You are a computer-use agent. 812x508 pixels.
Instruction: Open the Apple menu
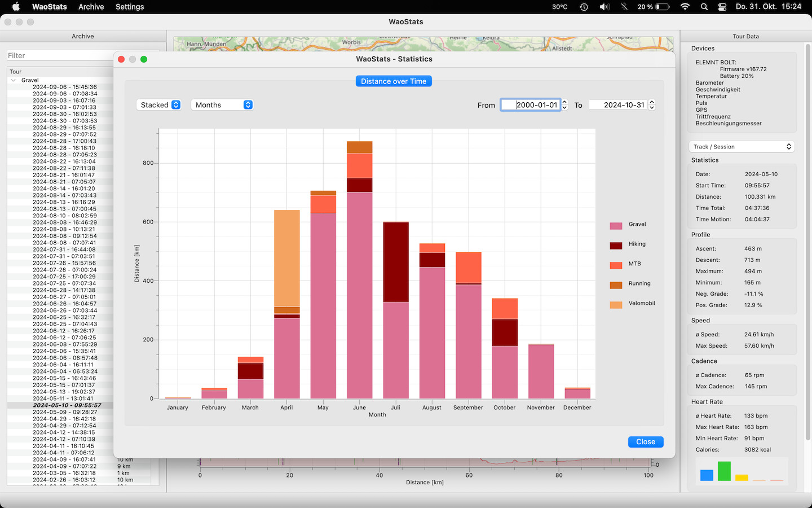tap(16, 7)
